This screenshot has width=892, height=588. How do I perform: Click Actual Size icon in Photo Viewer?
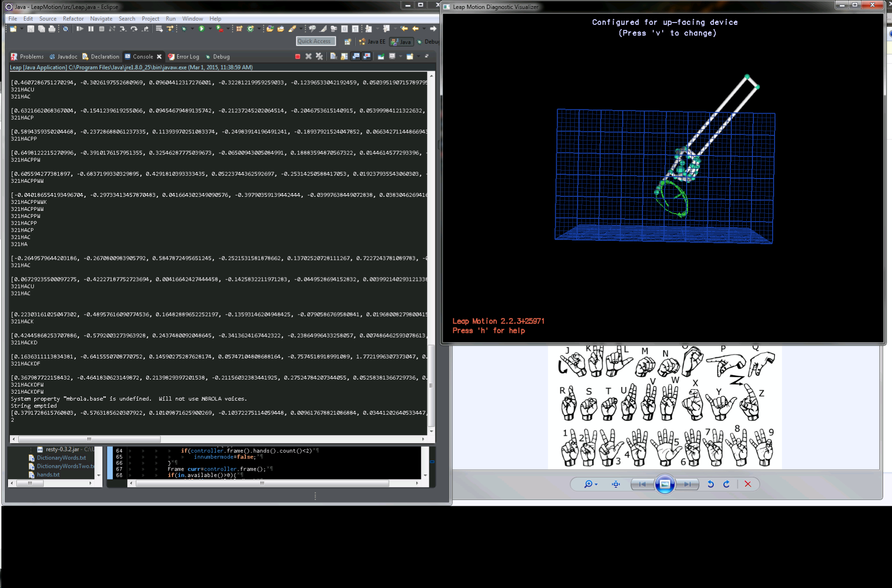click(616, 484)
